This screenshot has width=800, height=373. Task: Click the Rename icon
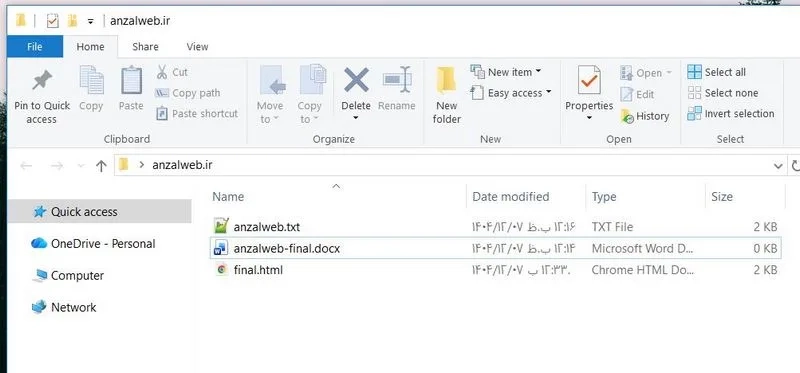(x=397, y=80)
